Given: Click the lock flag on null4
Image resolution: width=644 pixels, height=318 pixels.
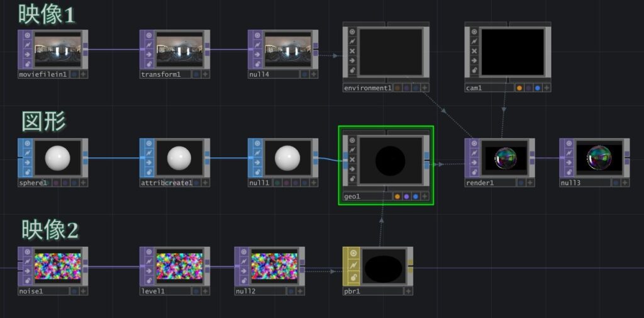Looking at the screenshot, I should pos(257,64).
